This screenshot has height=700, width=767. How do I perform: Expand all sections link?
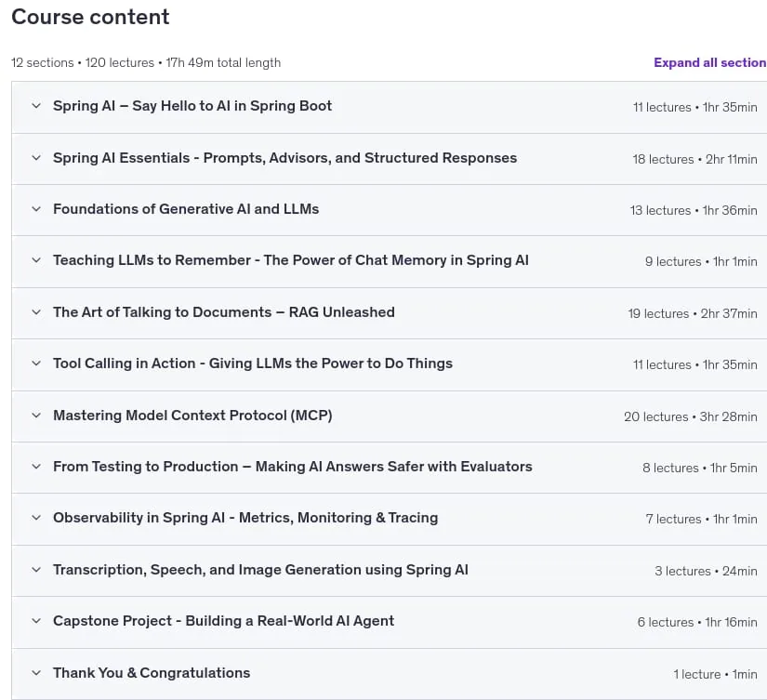[709, 62]
